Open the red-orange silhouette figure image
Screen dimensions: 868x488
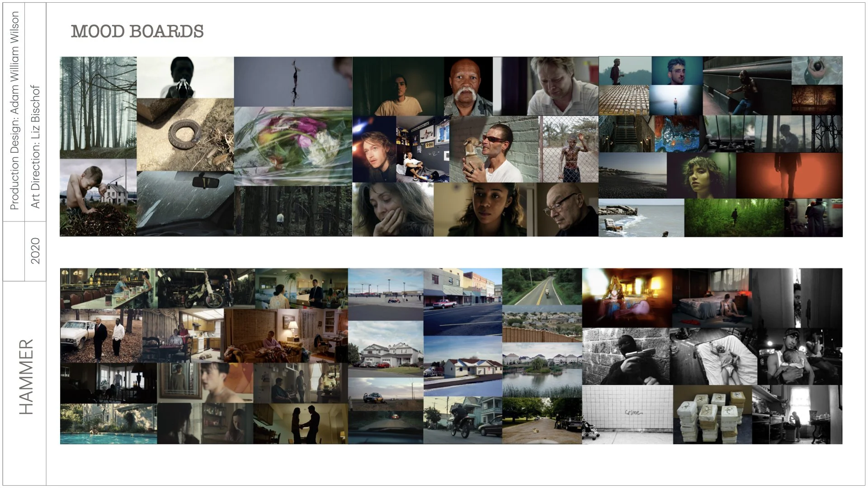[x=789, y=175]
